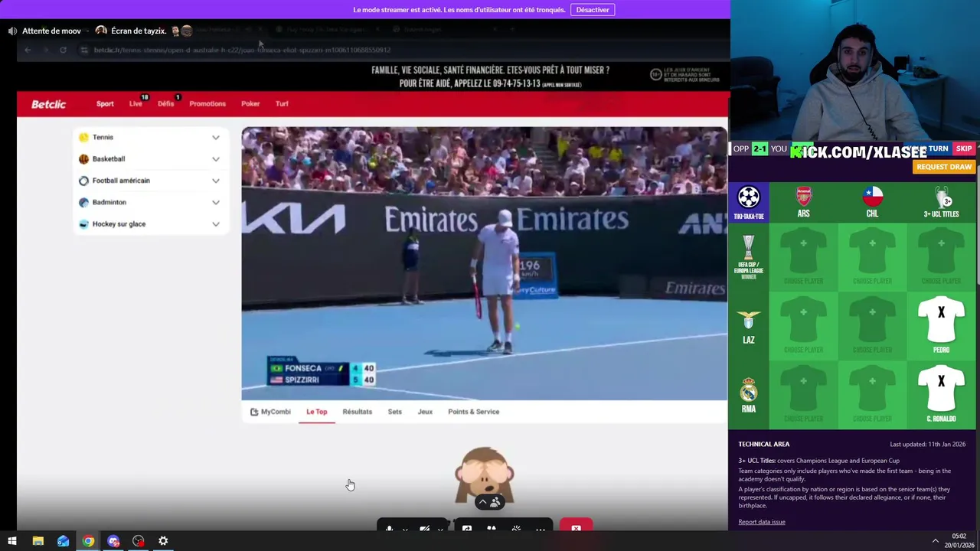The height and width of the screenshot is (551, 980).
Task: Click the speaker icon beside Attente de moov
Action: (12, 31)
